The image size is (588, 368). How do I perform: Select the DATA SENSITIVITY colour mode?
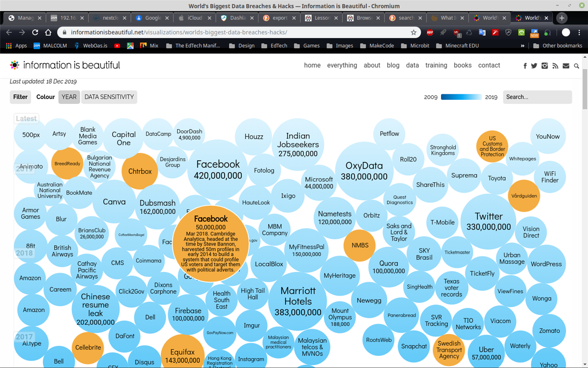coord(109,97)
